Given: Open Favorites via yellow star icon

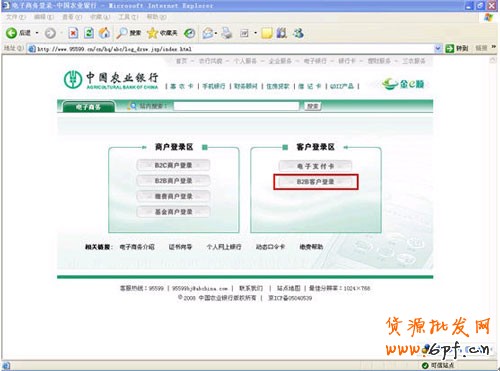Looking at the screenshot, I should pos(152,33).
